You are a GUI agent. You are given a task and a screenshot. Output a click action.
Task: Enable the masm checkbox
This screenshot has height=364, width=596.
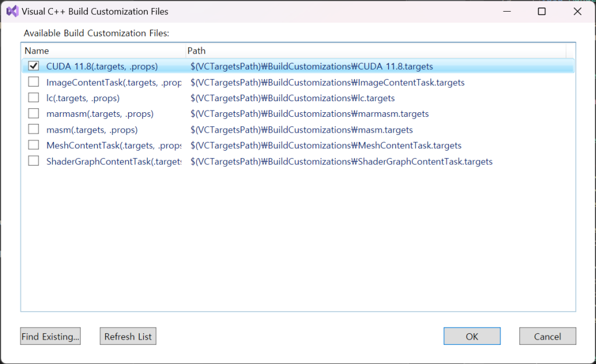34,129
